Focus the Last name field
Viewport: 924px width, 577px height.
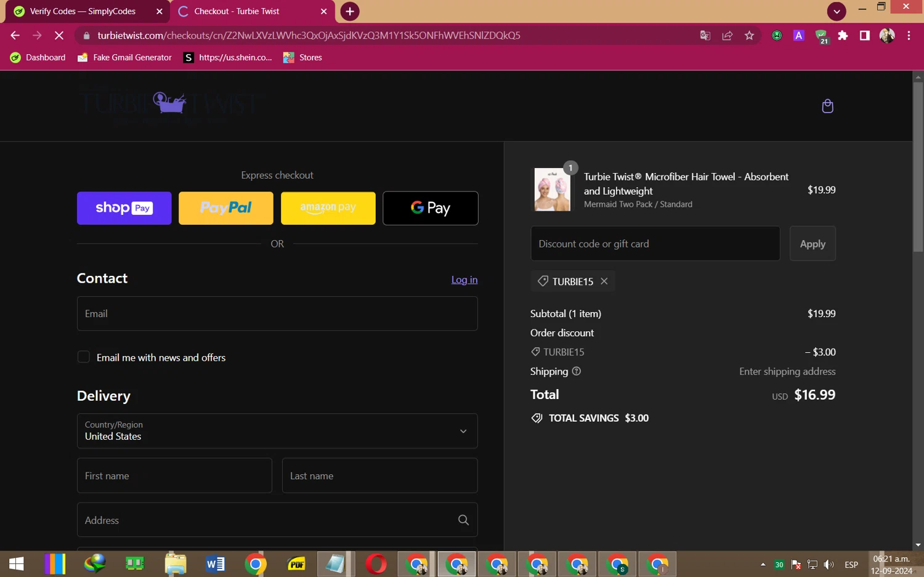coord(380,475)
